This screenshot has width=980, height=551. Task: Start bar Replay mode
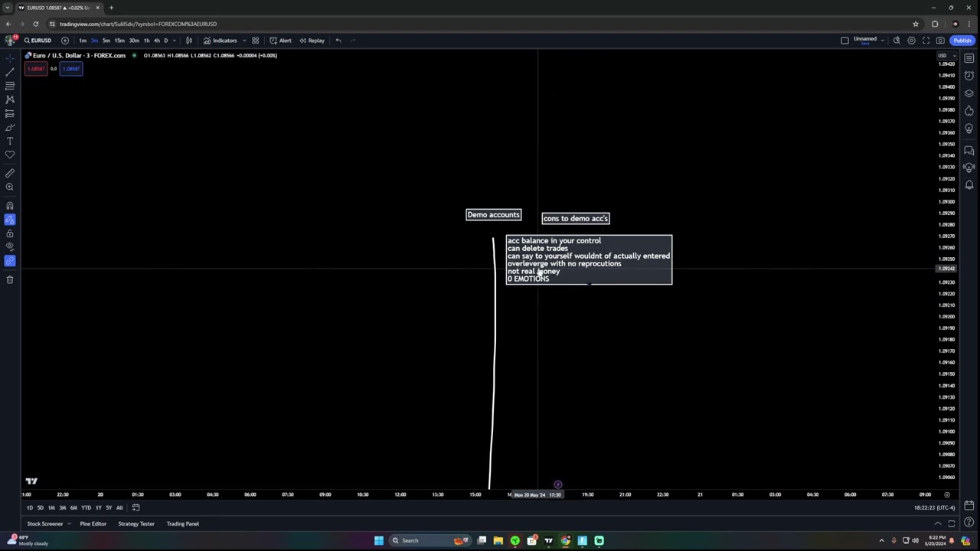tap(312, 41)
